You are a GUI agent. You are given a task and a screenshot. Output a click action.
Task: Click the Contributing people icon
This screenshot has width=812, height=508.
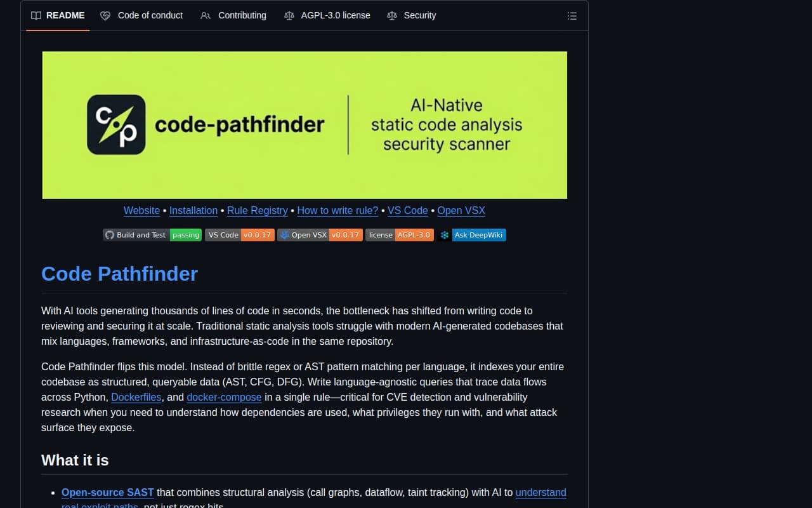coord(206,15)
